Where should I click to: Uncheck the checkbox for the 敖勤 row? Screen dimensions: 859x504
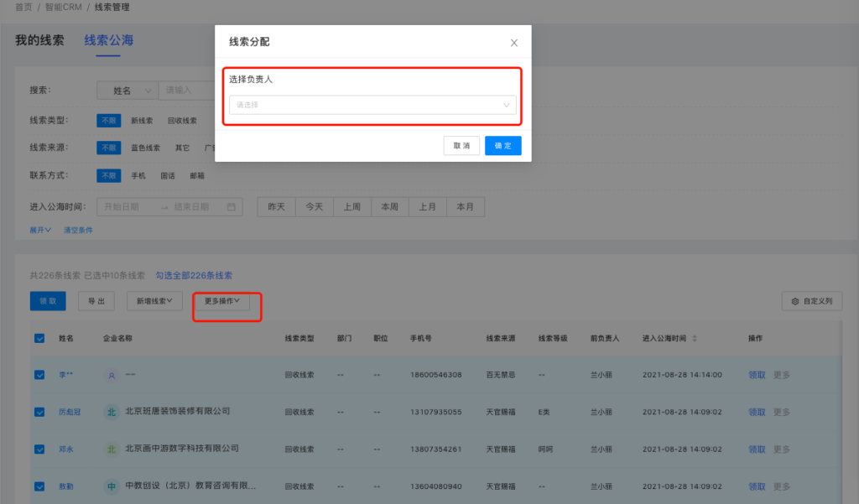click(x=39, y=486)
